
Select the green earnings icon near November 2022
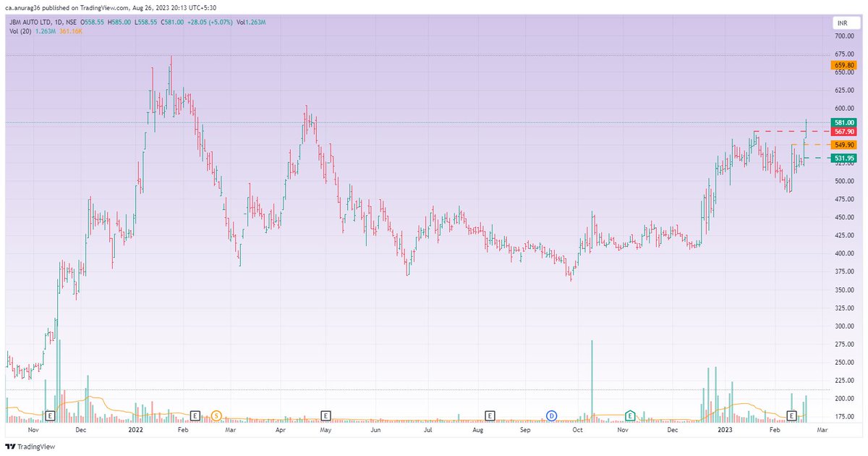(629, 415)
